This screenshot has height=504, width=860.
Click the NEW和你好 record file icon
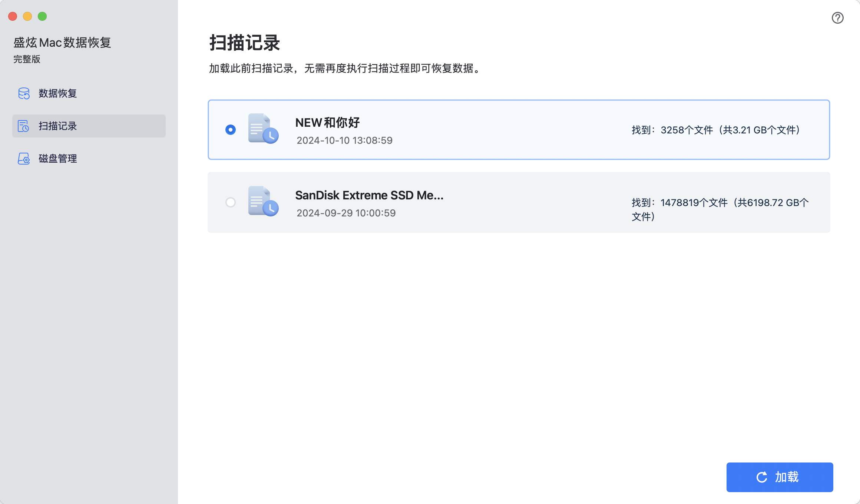(x=263, y=129)
